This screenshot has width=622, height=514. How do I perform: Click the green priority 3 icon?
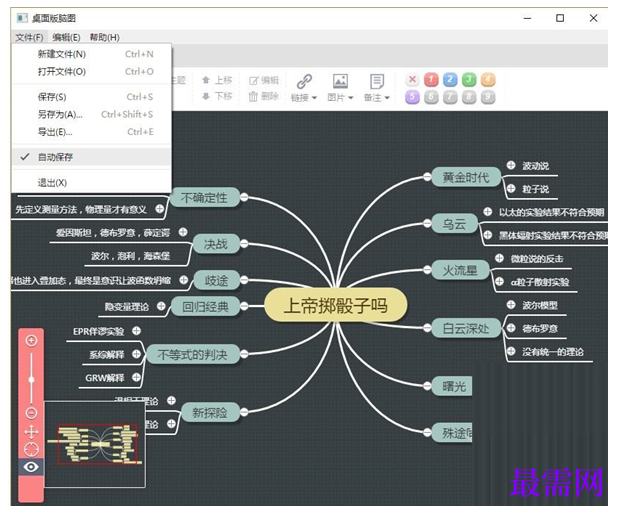[469, 80]
